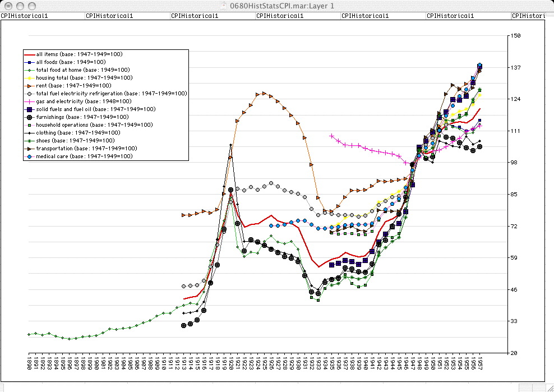Click the resize grip in window corner
This screenshot has width=554, height=392.
point(549,388)
